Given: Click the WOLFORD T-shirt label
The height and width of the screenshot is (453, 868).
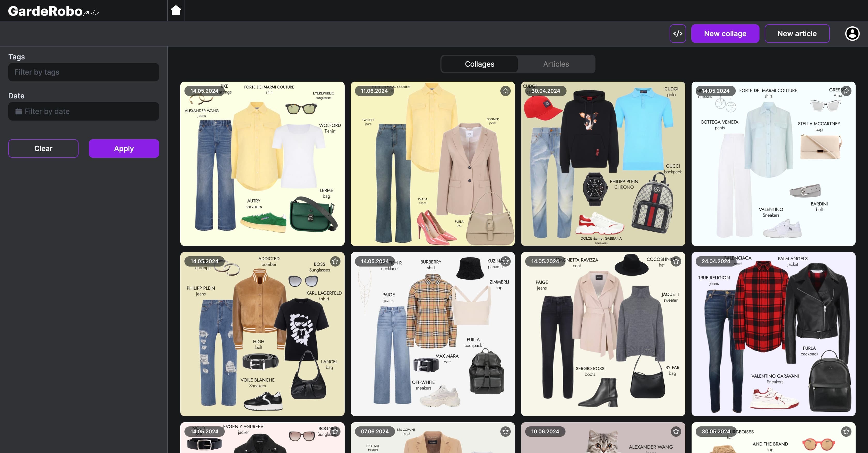Looking at the screenshot, I should (x=330, y=128).
